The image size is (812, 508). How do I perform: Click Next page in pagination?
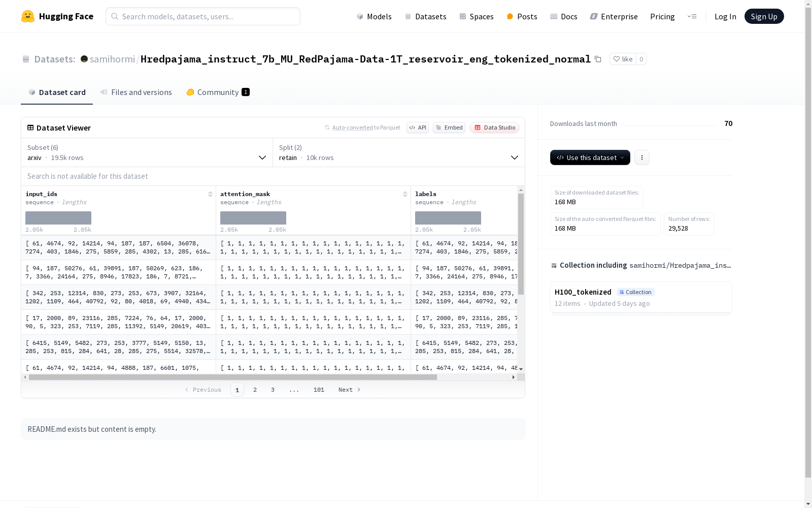tap(350, 390)
